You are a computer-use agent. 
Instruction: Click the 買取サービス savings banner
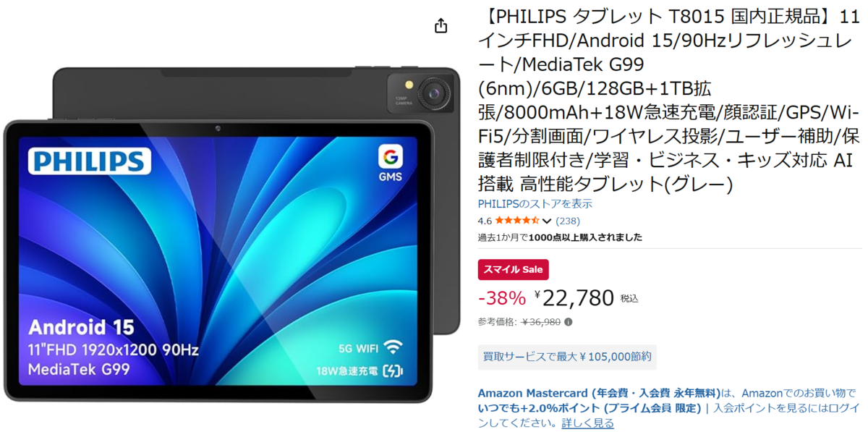point(567,356)
